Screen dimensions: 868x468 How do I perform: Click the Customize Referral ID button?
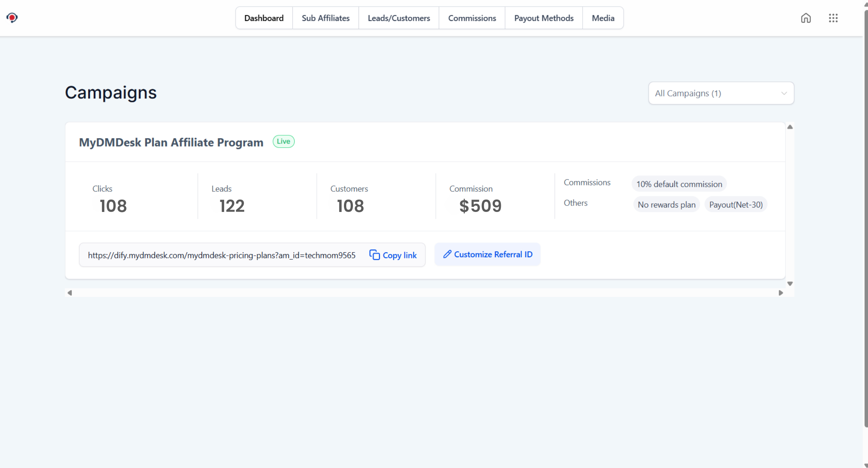point(487,254)
